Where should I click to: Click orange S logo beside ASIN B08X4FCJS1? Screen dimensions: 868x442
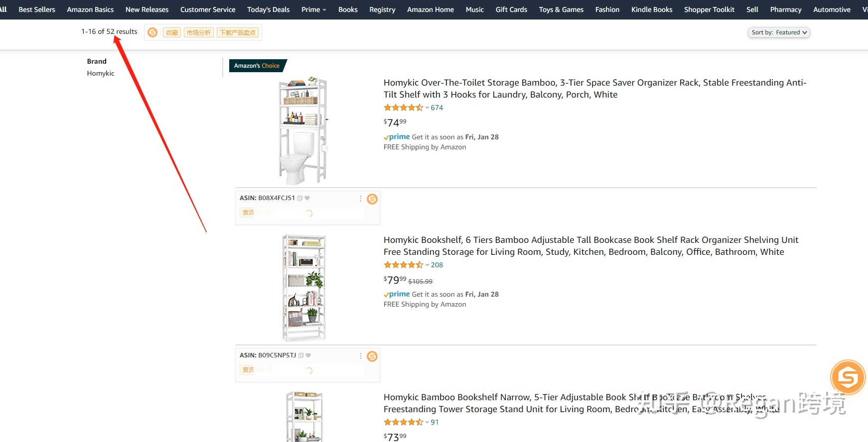(x=372, y=199)
